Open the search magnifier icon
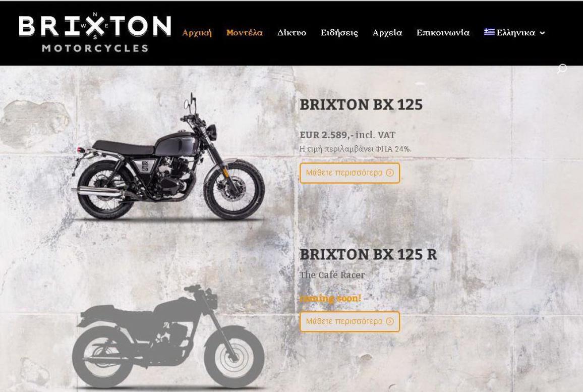Viewport: 583px width, 392px height. pos(562,69)
